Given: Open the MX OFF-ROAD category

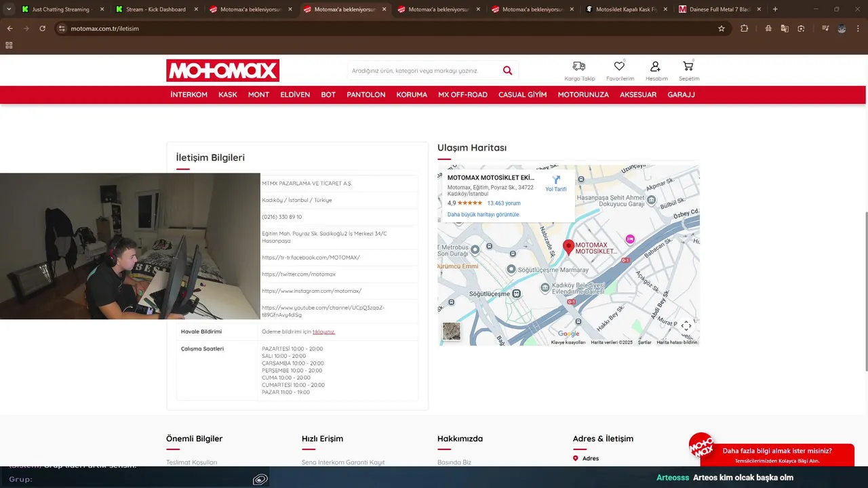Looking at the screenshot, I should 462,95.
